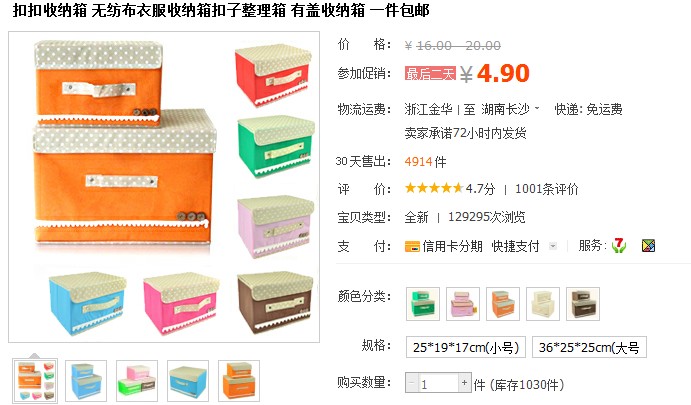
Task: Click the credit card installment icon
Action: 412,246
